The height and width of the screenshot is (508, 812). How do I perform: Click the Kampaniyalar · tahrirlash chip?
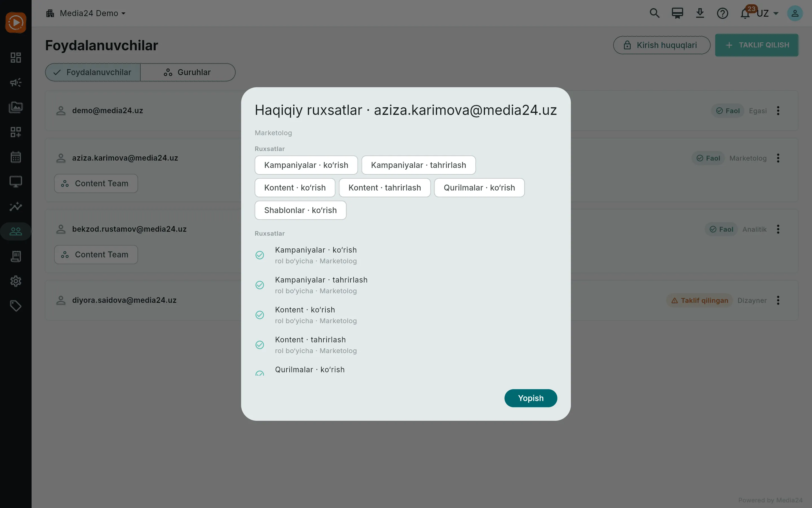coord(418,165)
